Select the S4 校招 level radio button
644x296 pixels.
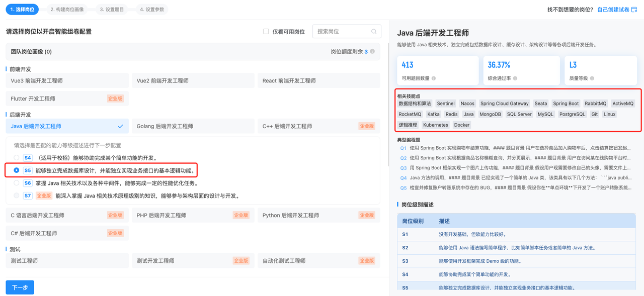pyautogui.click(x=17, y=158)
